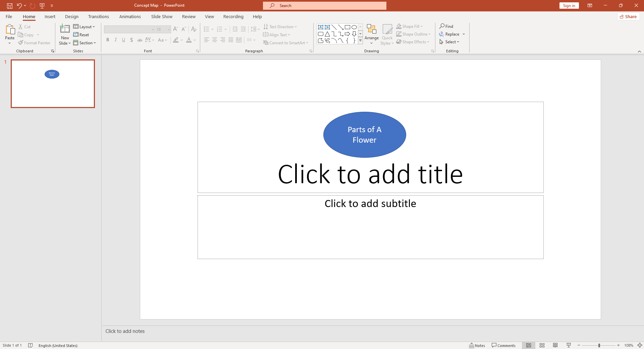Open Arrange objects menu
This screenshot has height=349, width=644.
click(x=372, y=34)
